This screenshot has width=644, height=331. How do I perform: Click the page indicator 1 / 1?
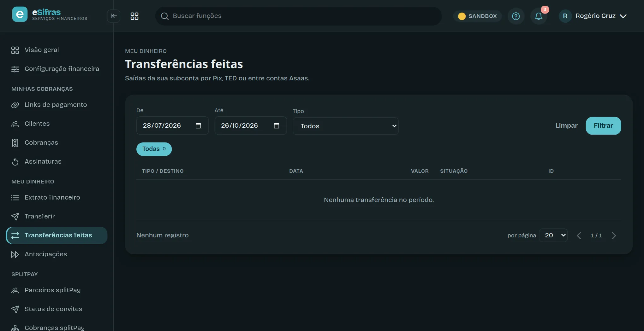click(x=596, y=235)
